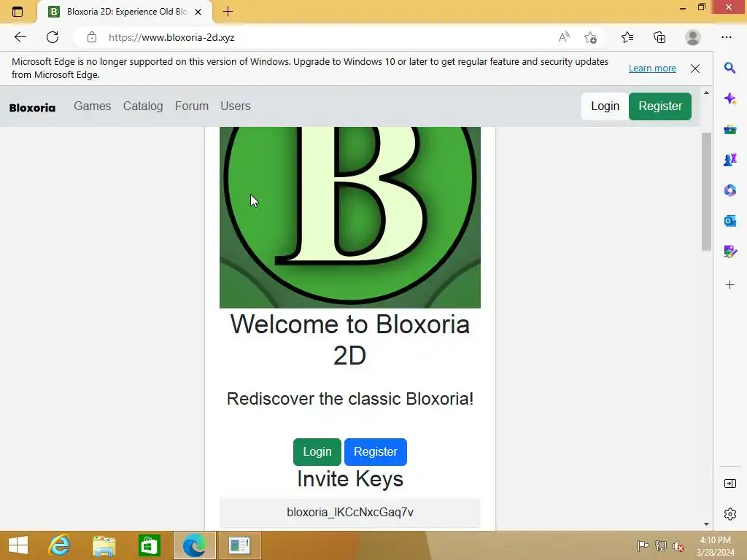View site information lock icon
The image size is (747, 560).
[x=92, y=37]
